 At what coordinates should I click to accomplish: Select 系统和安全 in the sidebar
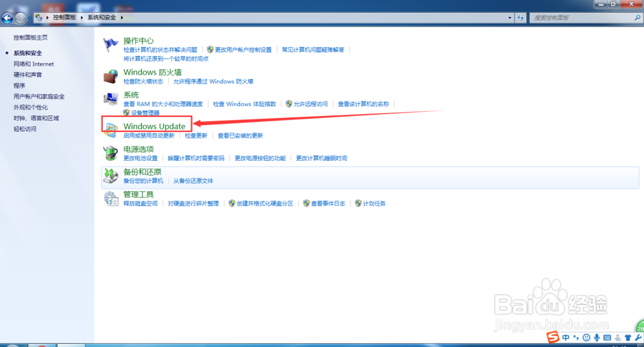click(x=28, y=53)
